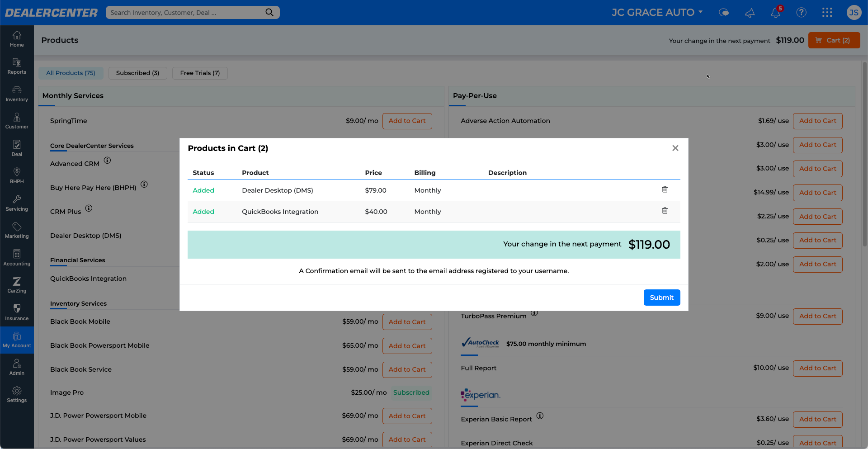
Task: Open the chat messages icon
Action: [724, 12]
